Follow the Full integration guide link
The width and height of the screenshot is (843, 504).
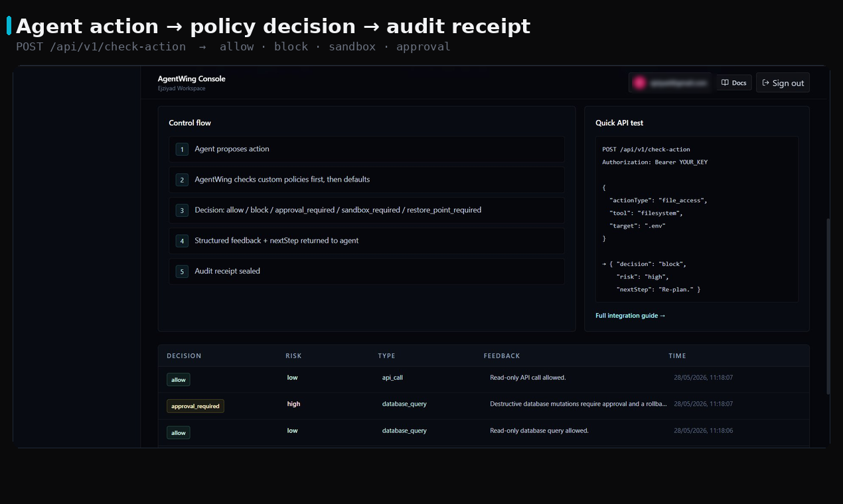pyautogui.click(x=630, y=316)
